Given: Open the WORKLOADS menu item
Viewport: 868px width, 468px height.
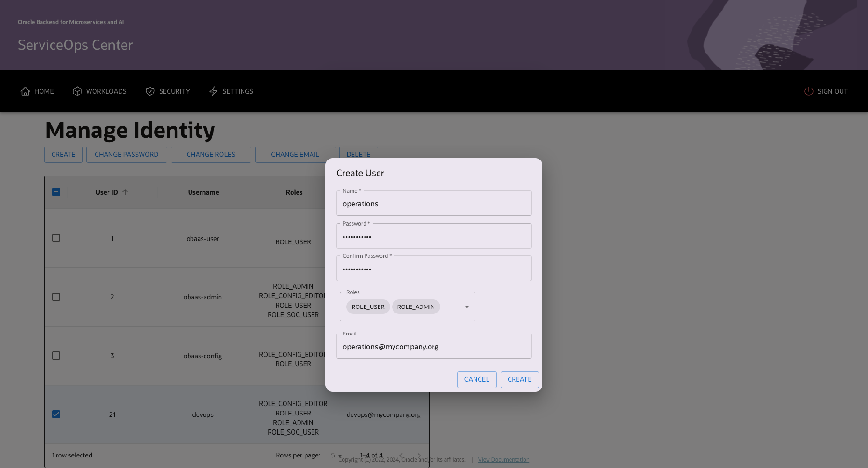Looking at the screenshot, I should [106, 91].
